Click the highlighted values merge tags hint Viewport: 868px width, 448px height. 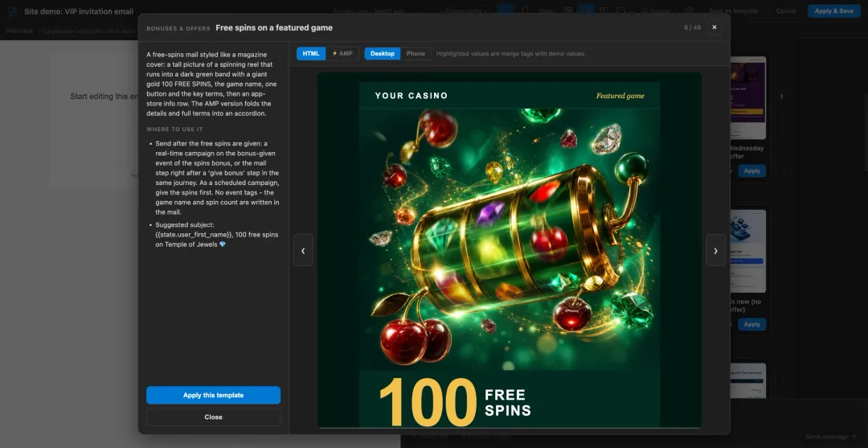(510, 54)
